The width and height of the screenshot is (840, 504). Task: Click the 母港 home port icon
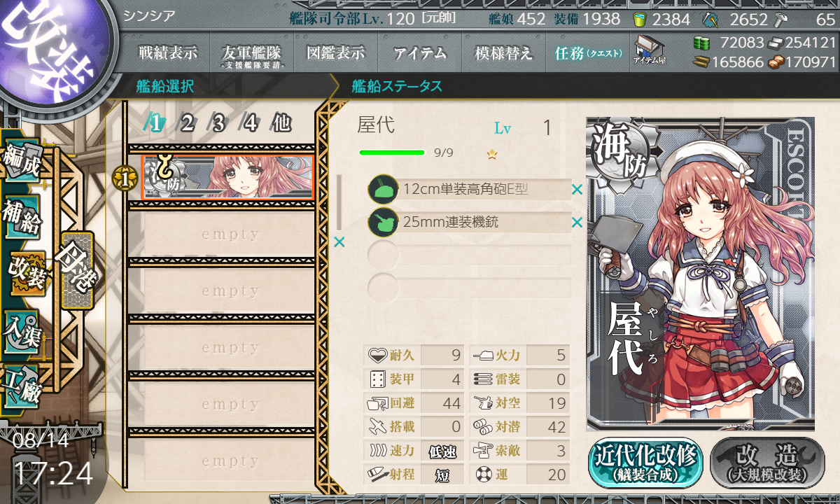click(76, 271)
